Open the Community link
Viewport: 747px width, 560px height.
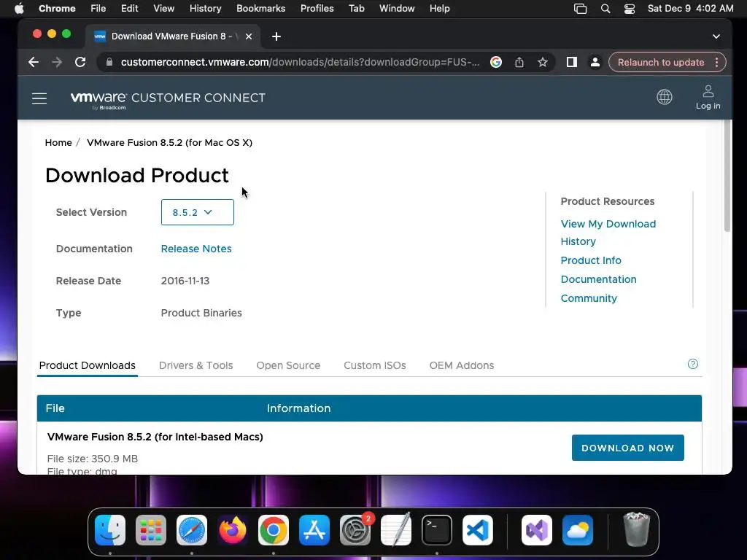[589, 298]
